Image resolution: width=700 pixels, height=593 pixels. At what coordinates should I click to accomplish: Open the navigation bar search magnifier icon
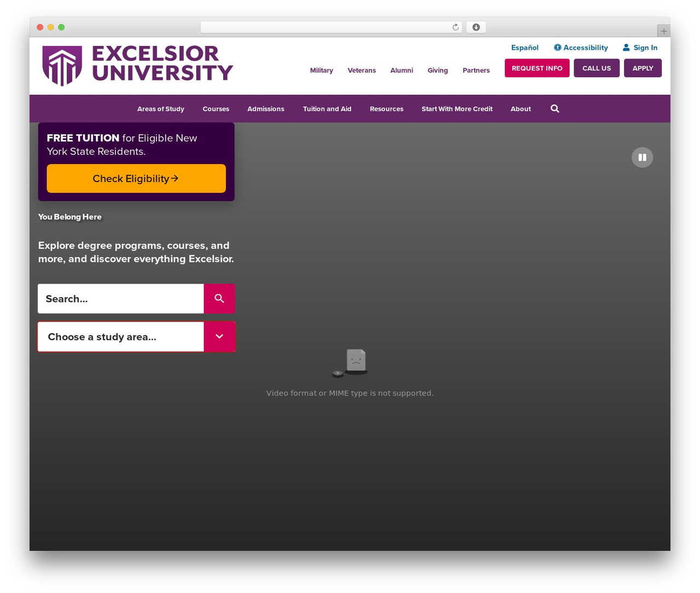click(x=555, y=109)
